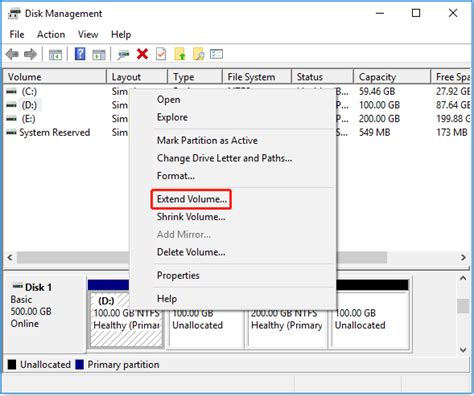Click the drive icon next to (E:)
This screenshot has width=474, height=396.
(12, 119)
